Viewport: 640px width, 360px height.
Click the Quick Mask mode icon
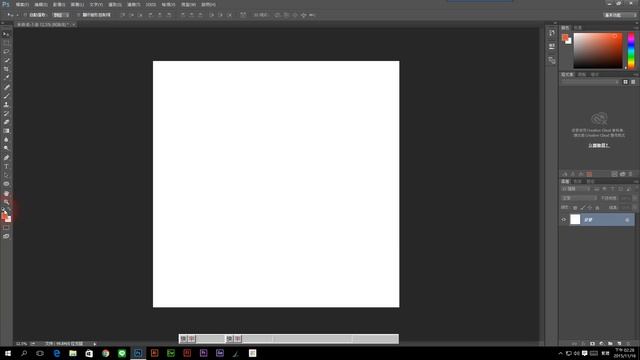[6, 228]
